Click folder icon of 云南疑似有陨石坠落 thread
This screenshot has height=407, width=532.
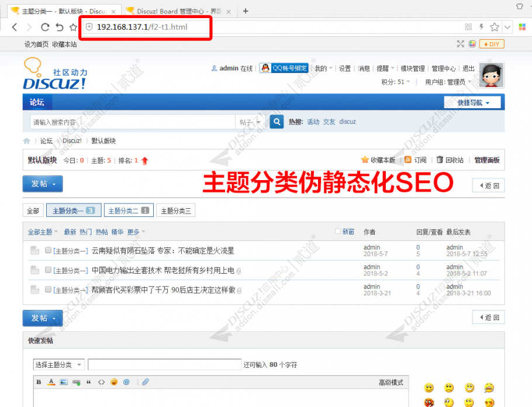coord(34,250)
